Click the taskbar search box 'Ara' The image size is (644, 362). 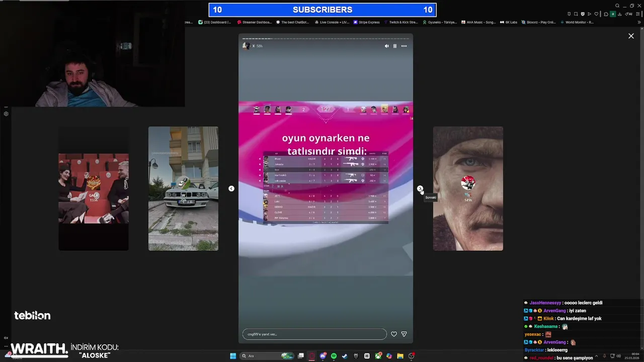(x=267, y=356)
